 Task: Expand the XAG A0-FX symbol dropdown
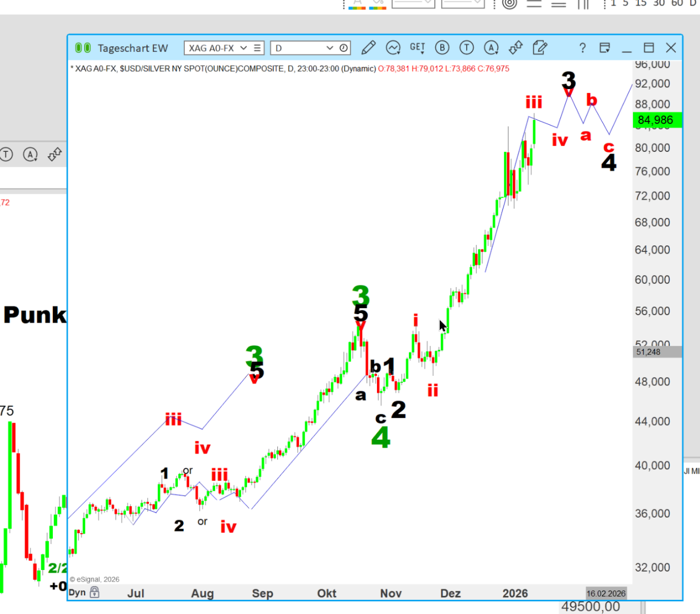pos(243,48)
